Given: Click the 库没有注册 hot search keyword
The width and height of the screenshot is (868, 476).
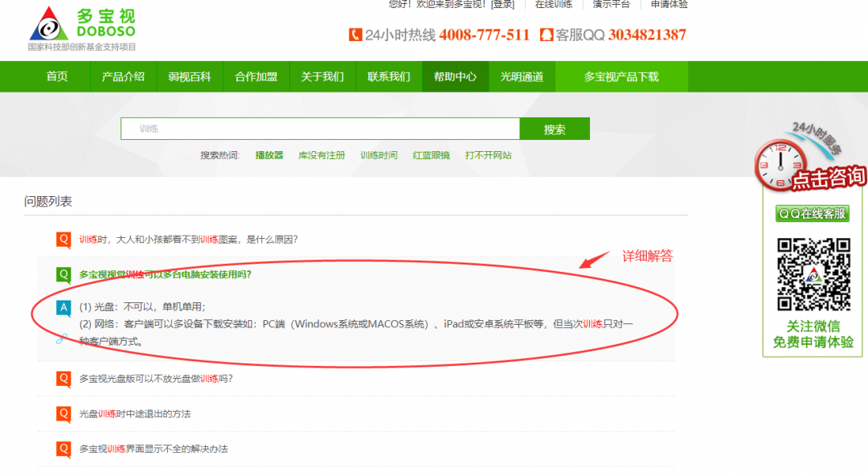Looking at the screenshot, I should coord(321,155).
